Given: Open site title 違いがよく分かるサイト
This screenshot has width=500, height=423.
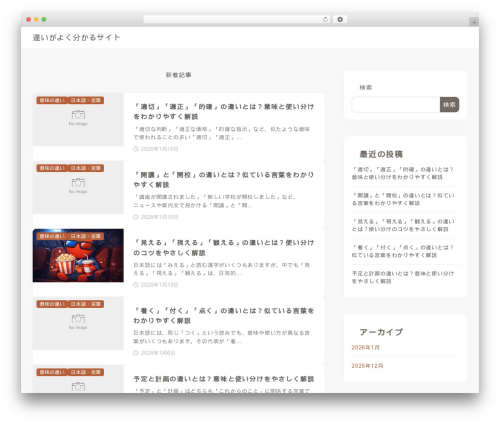Looking at the screenshot, I should (x=76, y=37).
